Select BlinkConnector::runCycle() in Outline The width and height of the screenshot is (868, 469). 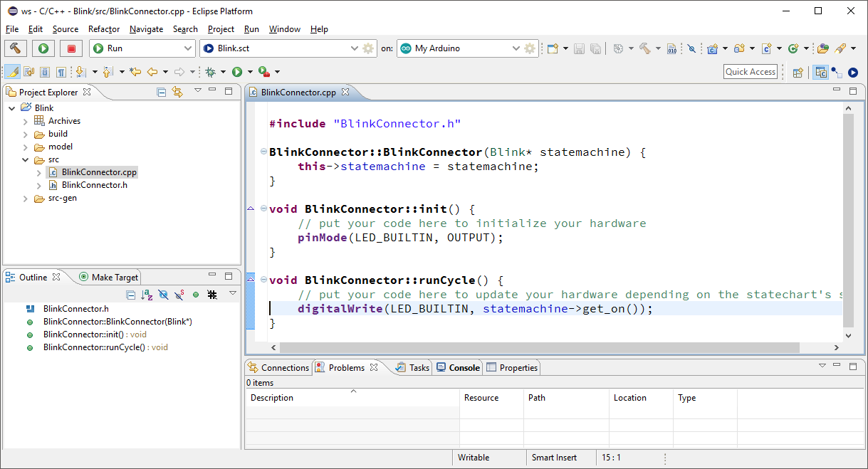(x=94, y=348)
